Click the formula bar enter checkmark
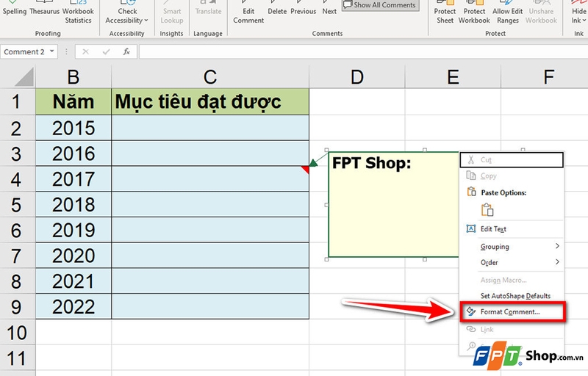Image resolution: width=588 pixels, height=376 pixels. tap(106, 51)
